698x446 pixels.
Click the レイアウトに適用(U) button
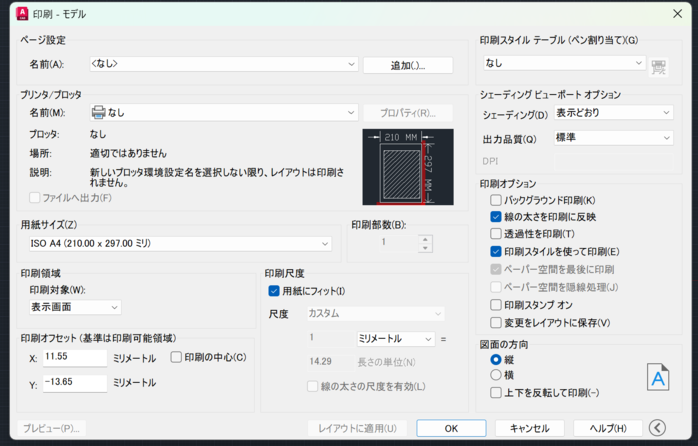(357, 428)
